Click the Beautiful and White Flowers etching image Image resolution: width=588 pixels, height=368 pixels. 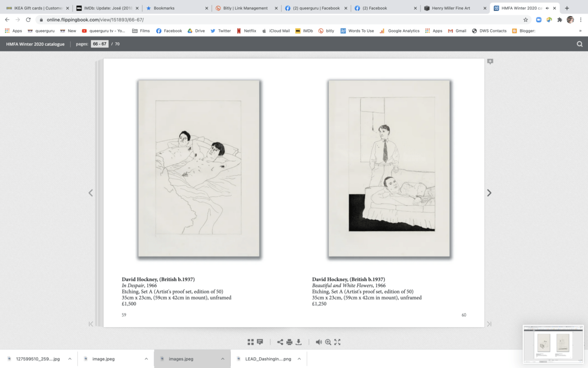tap(389, 168)
